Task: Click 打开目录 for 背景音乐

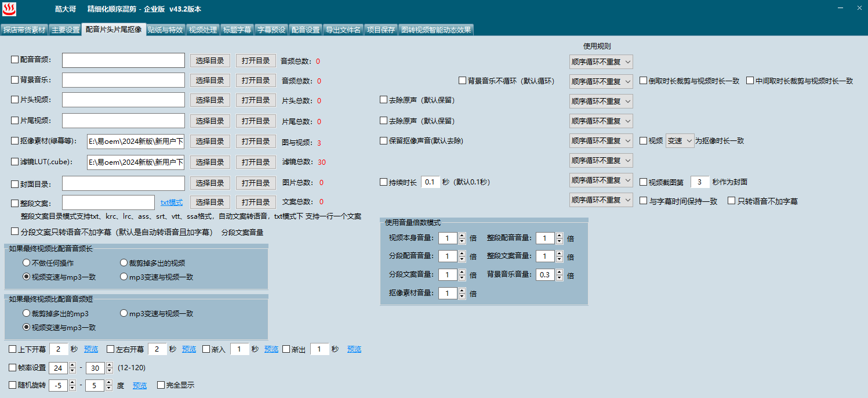Action: [x=256, y=80]
